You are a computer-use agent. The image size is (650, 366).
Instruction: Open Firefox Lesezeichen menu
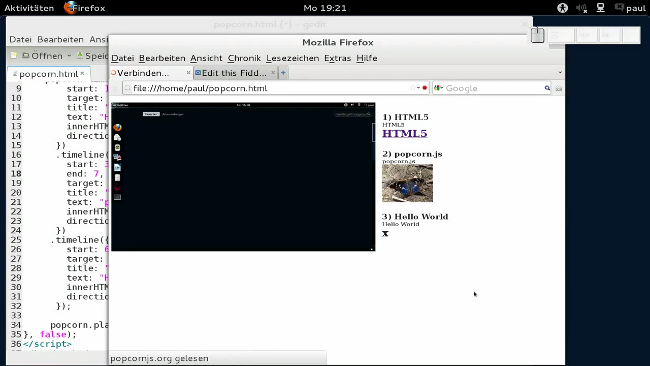coord(293,58)
